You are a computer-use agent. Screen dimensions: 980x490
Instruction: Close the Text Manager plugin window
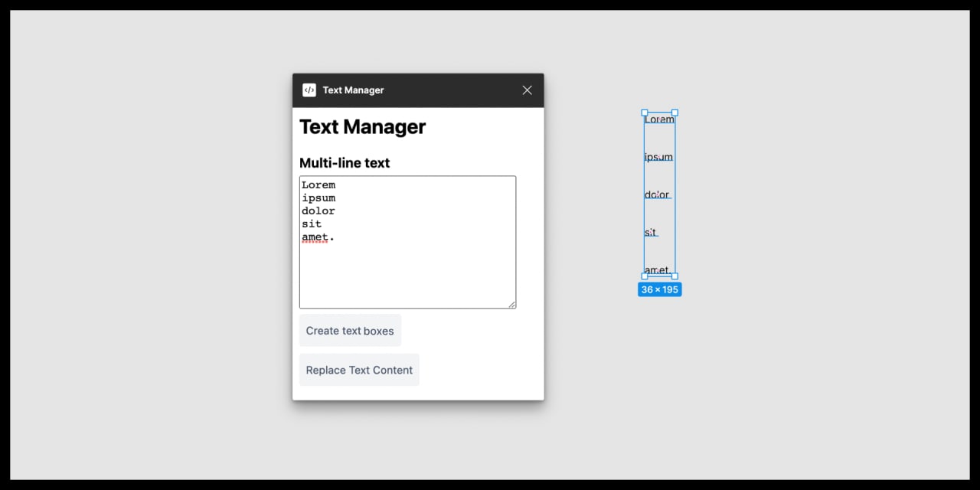point(527,90)
